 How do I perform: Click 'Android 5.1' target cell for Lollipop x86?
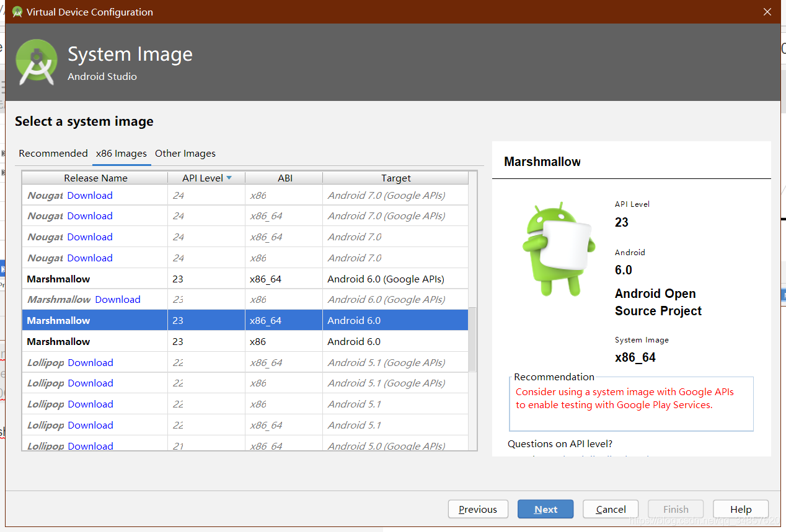pos(395,404)
